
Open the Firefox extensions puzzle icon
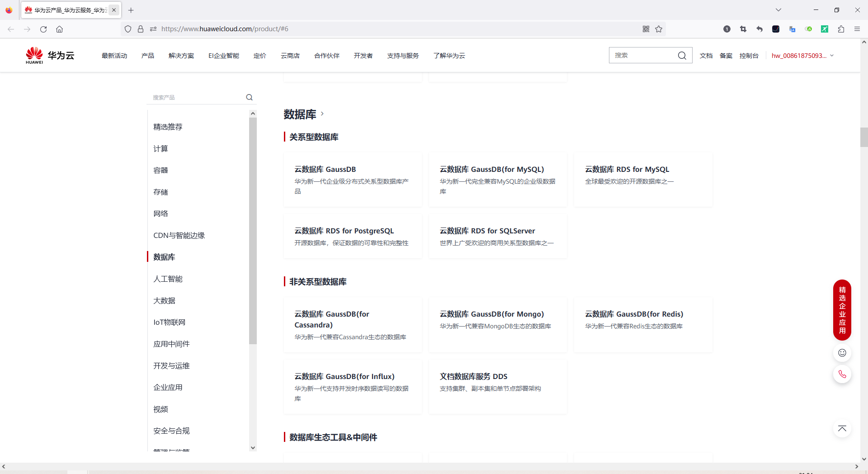[x=841, y=29]
